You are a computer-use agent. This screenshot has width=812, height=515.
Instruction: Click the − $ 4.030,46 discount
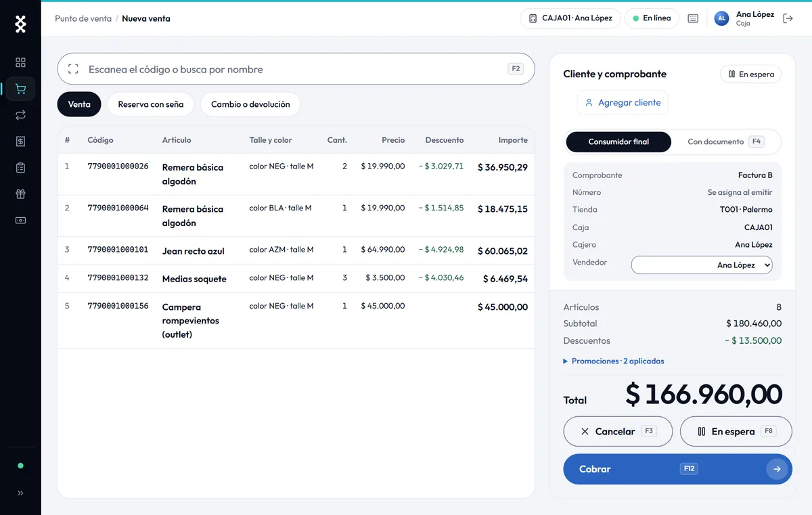tap(441, 277)
